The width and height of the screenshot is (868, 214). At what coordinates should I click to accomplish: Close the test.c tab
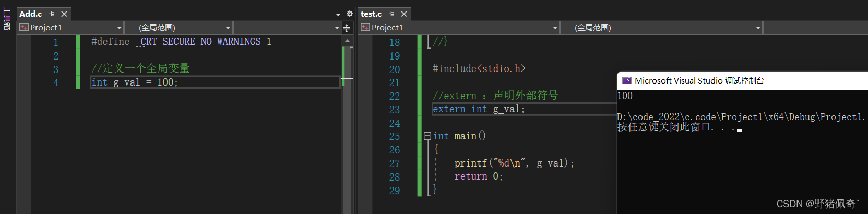pos(404,14)
